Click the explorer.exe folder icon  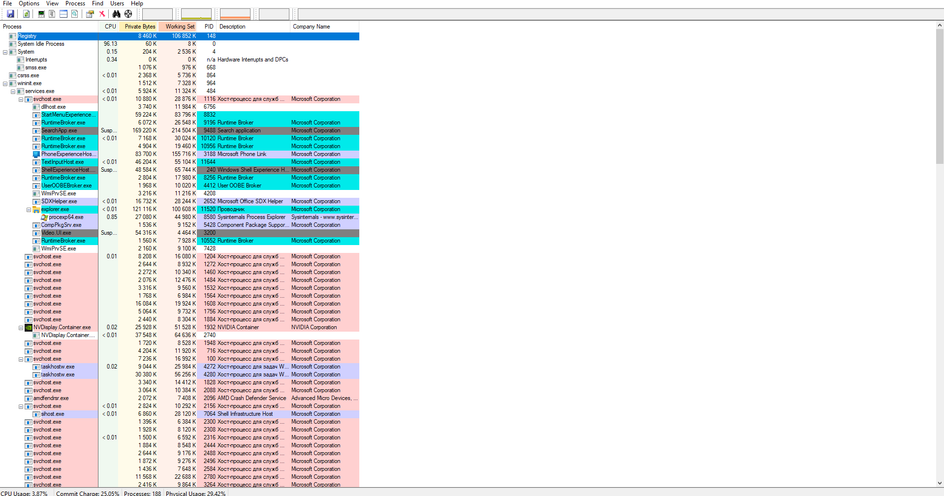click(36, 209)
